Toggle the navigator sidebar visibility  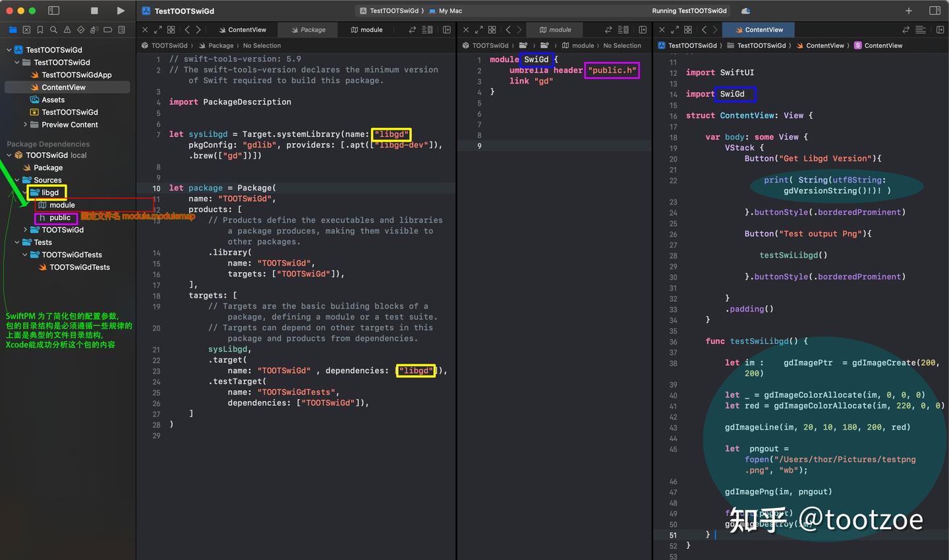[x=53, y=11]
